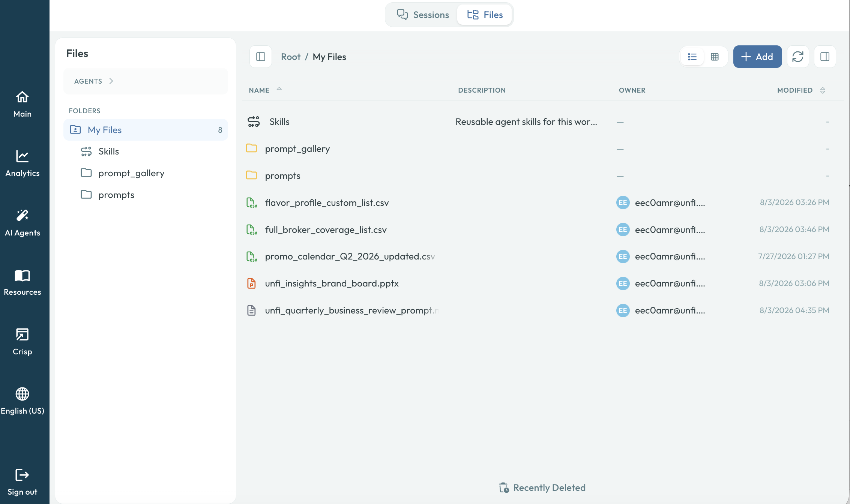Open AI Agents from the sidebar

[x=22, y=216]
